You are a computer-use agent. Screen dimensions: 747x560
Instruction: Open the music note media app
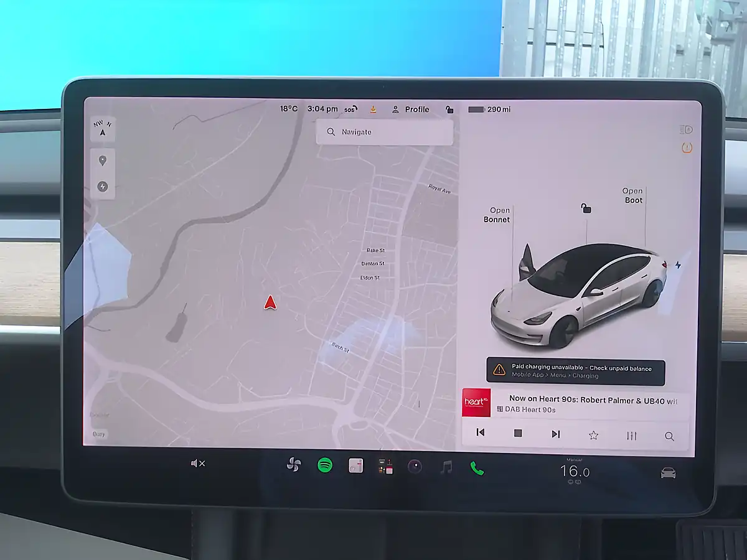[446, 467]
